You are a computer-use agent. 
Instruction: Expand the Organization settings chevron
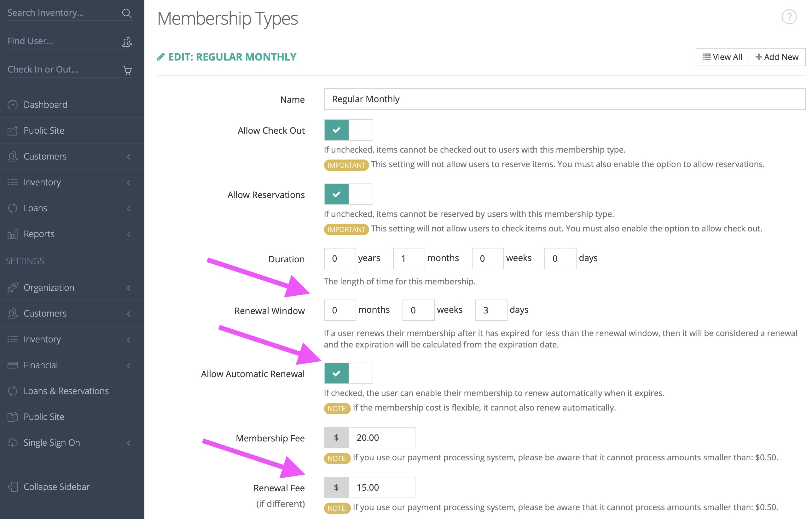pos(129,288)
